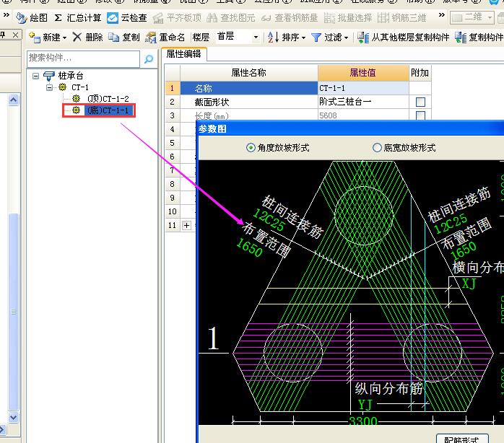Toggle 附加 checkbox for 截面形状

(x=420, y=102)
